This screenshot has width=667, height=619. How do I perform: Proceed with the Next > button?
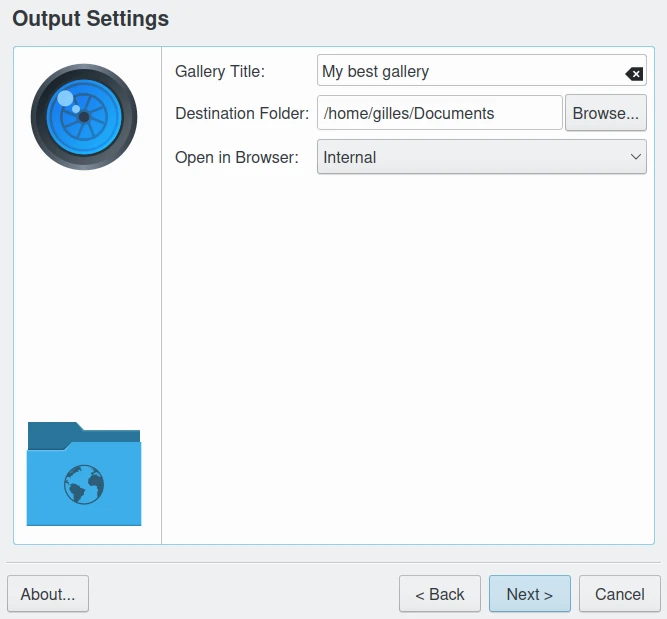[530, 594]
